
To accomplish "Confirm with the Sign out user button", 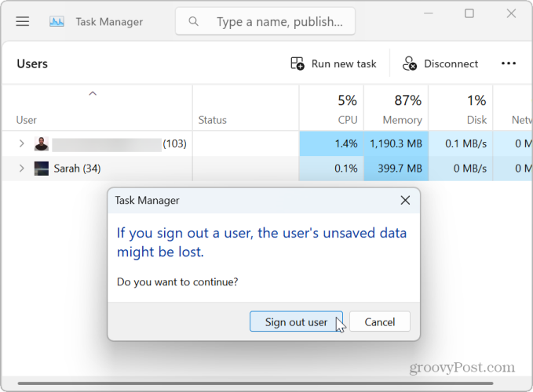I will (x=296, y=321).
